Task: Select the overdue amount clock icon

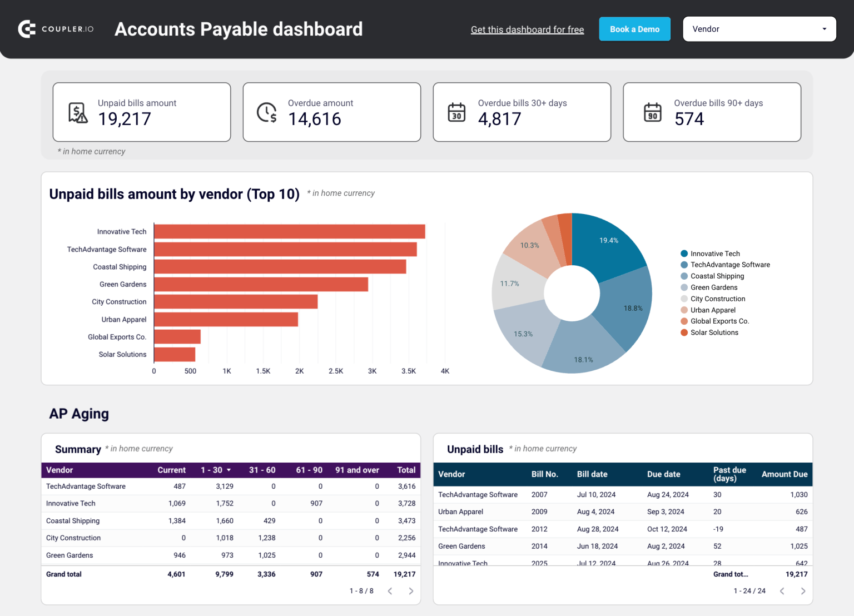Action: click(267, 112)
